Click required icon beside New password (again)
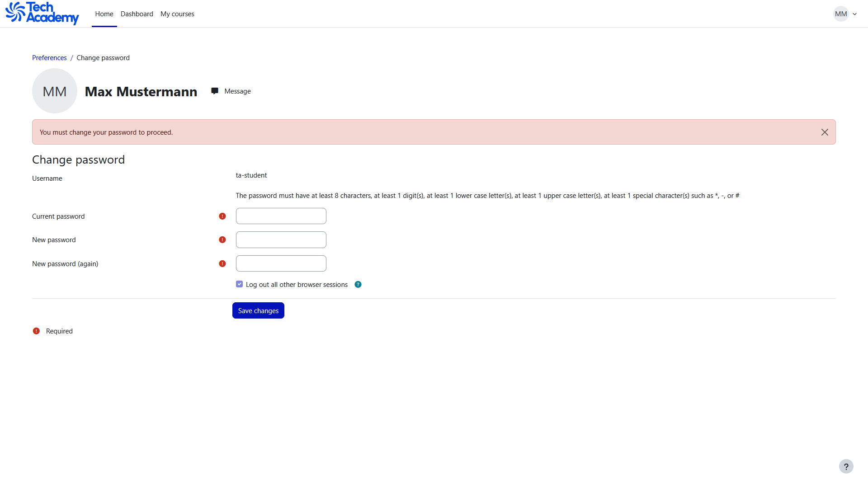 (x=222, y=264)
